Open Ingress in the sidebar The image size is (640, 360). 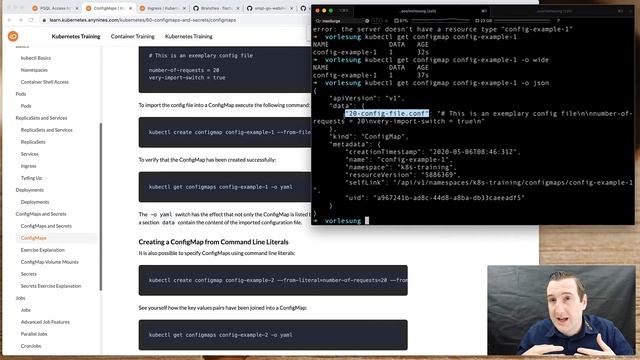pos(29,166)
